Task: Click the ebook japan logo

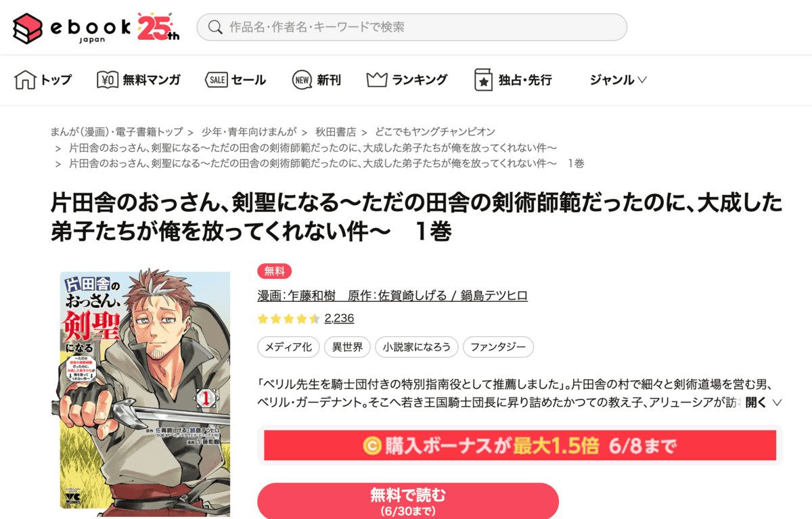Action: pos(96,27)
